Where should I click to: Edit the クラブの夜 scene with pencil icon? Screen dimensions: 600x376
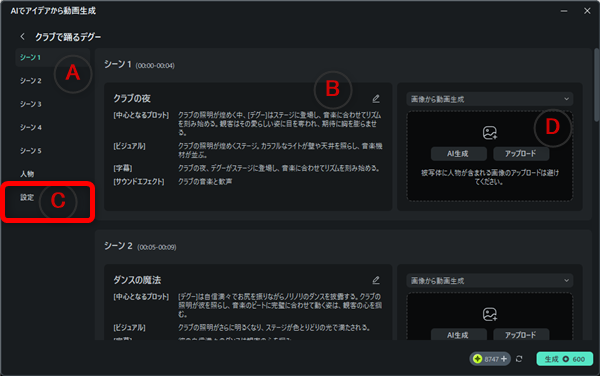coord(376,99)
